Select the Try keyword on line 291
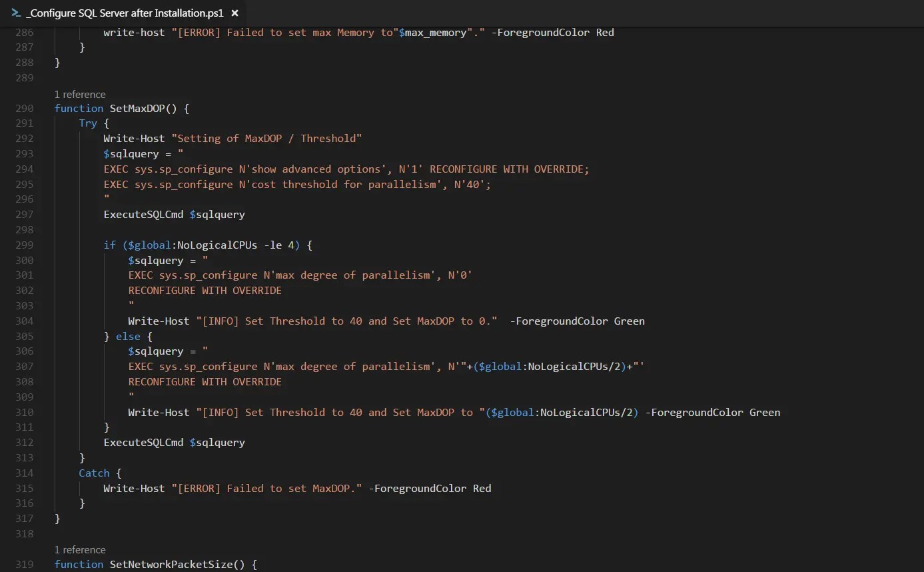This screenshot has width=924, height=572. [88, 123]
